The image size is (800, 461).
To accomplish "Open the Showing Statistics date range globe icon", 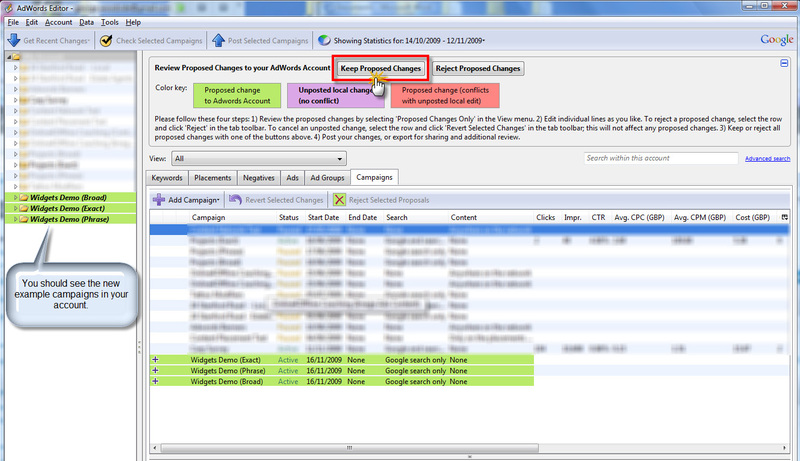I will 324,40.
